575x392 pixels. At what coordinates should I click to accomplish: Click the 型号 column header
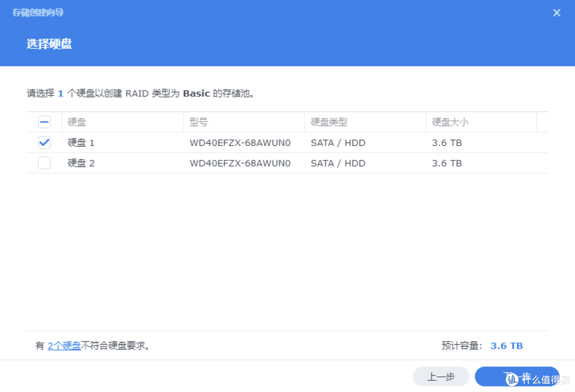tap(199, 123)
